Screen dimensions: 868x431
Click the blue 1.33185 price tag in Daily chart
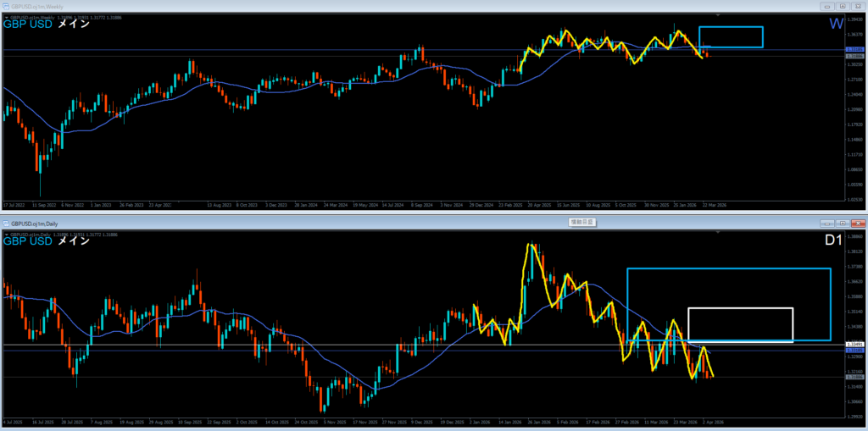pos(854,351)
